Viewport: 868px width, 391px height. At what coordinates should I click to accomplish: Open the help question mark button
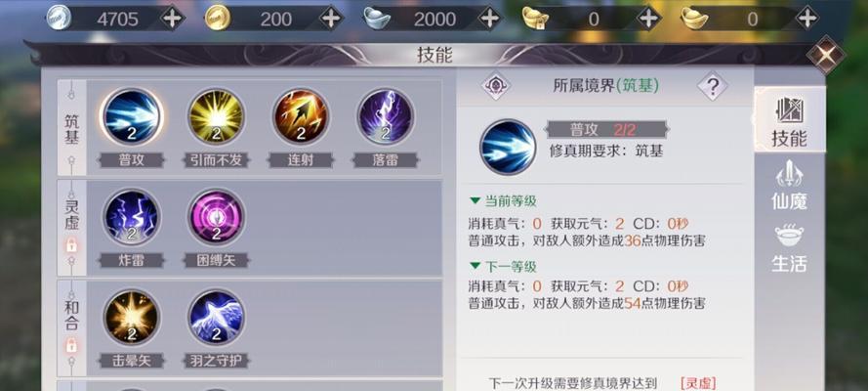[713, 86]
